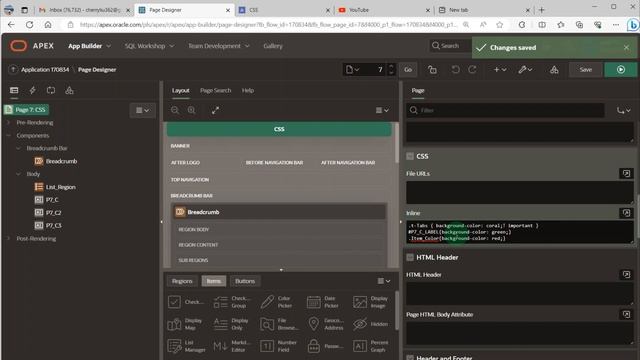The width and height of the screenshot is (640, 360).
Task: Show the Regions gallery tab
Action: 182,281
